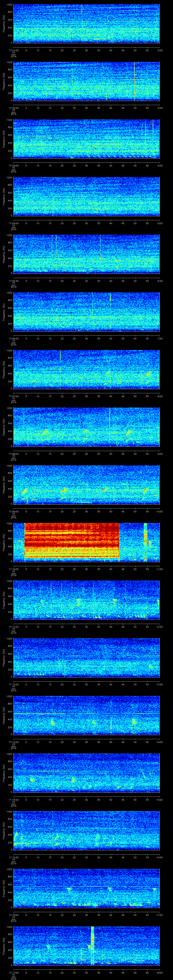The width and height of the screenshot is (173, 980).
Task: Click the 17:04:00 start time label
Action: 13,223
